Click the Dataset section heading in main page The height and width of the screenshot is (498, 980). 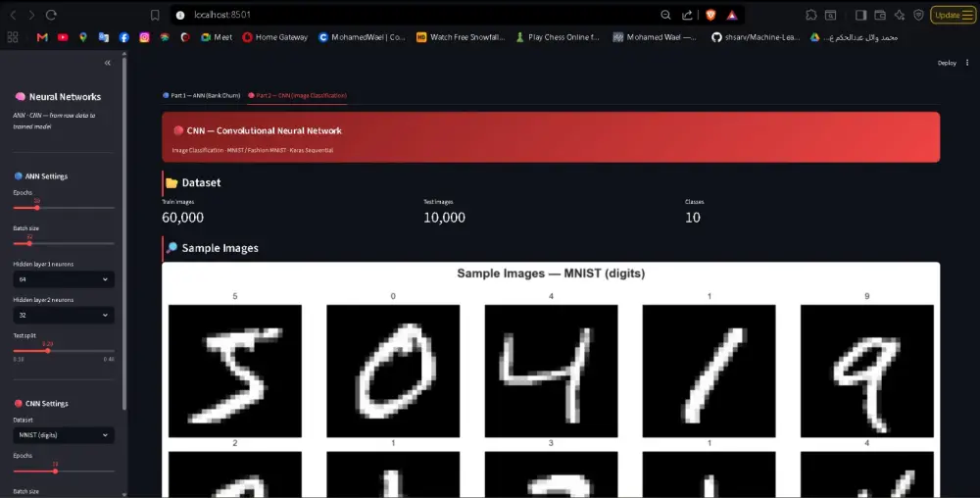[201, 183]
